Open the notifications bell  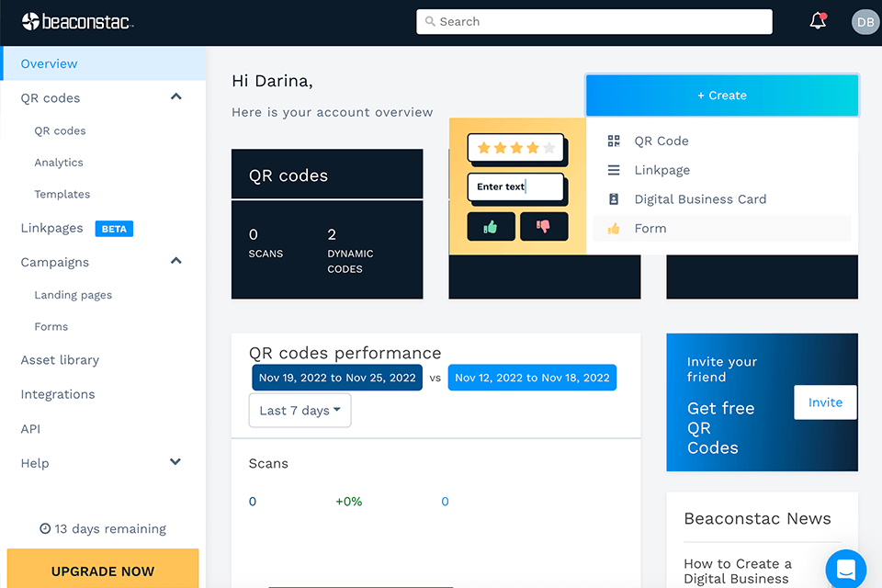point(818,21)
